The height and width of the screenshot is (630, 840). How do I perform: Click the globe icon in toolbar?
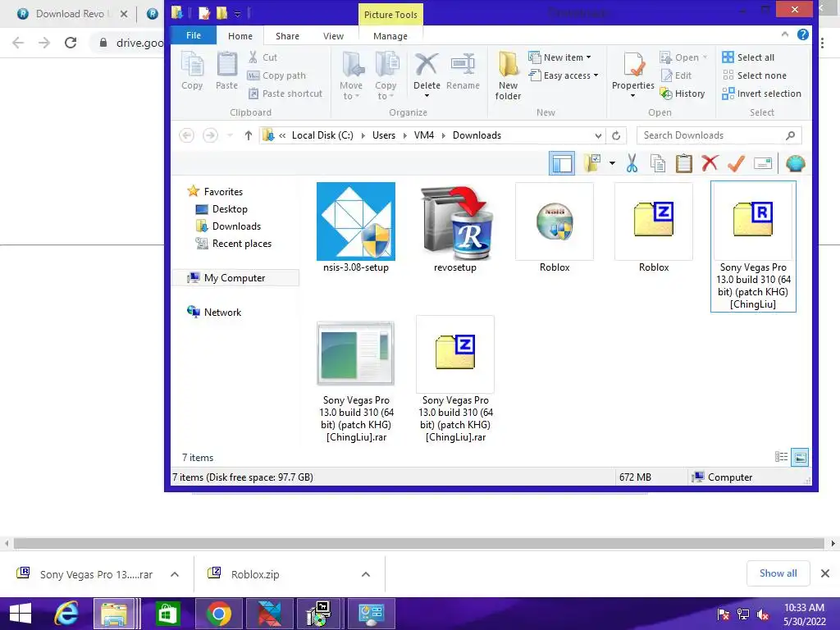[795, 163]
